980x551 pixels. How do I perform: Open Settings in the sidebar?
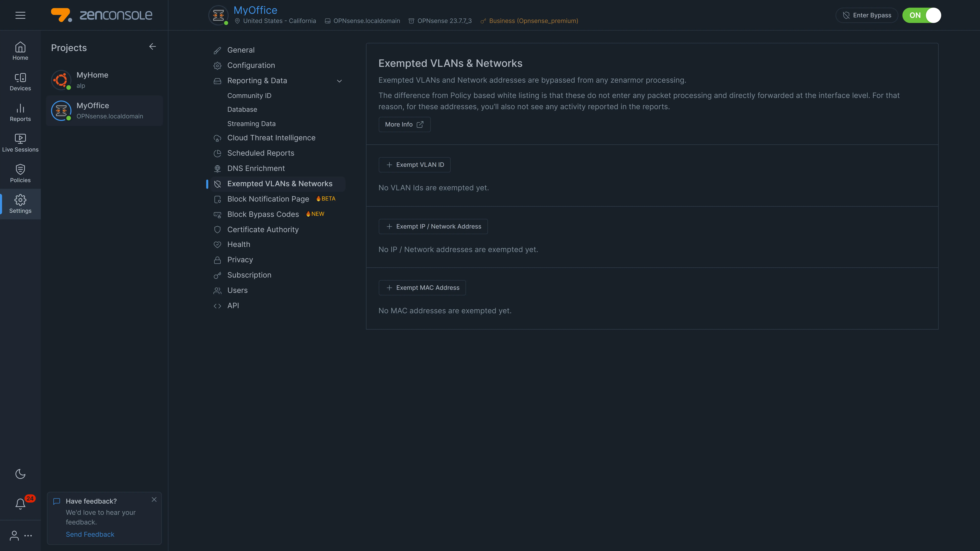coord(20,204)
